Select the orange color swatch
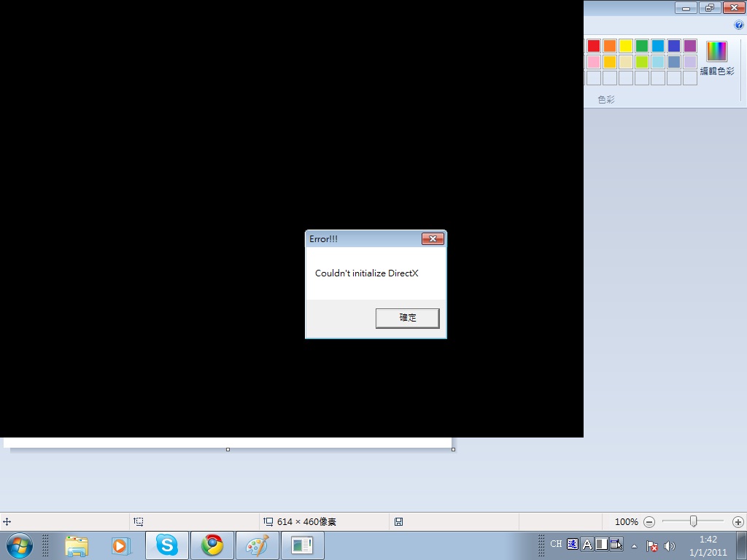 (610, 46)
